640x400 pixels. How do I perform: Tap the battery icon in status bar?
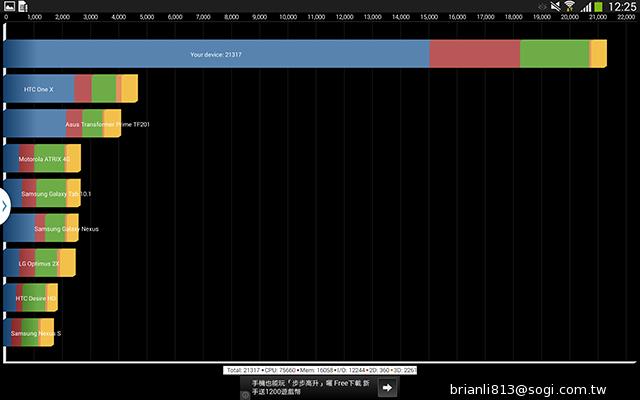[x=600, y=7]
